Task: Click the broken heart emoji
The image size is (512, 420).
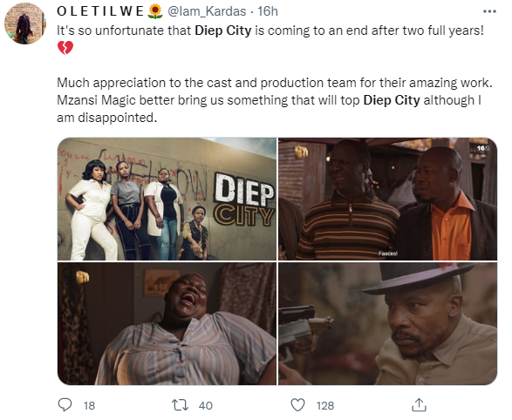Action: (65, 48)
